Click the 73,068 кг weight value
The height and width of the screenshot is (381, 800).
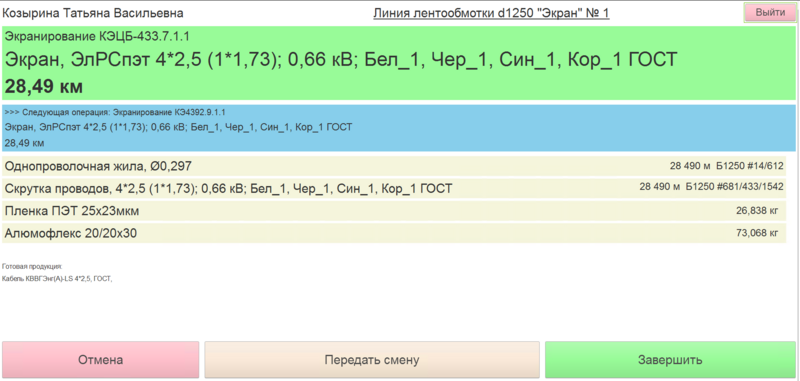tap(757, 233)
